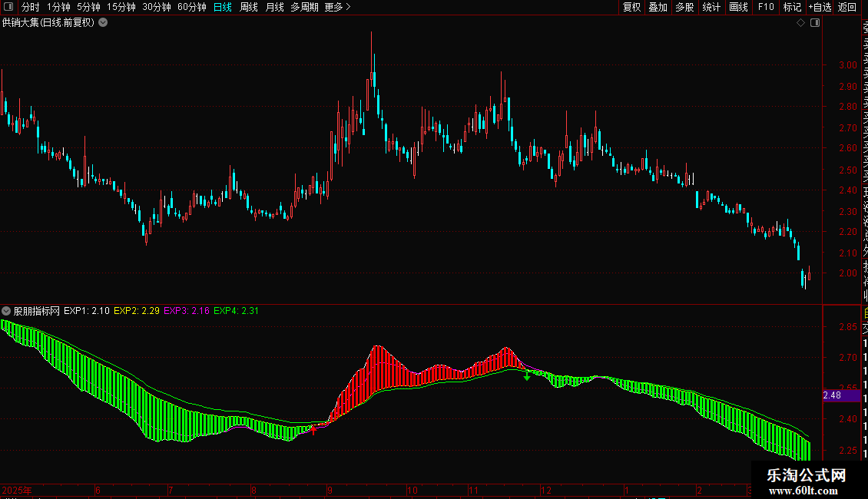This screenshot has height=499, width=868.
Task: Expand the 更多 periods menu
Action: [338, 7]
